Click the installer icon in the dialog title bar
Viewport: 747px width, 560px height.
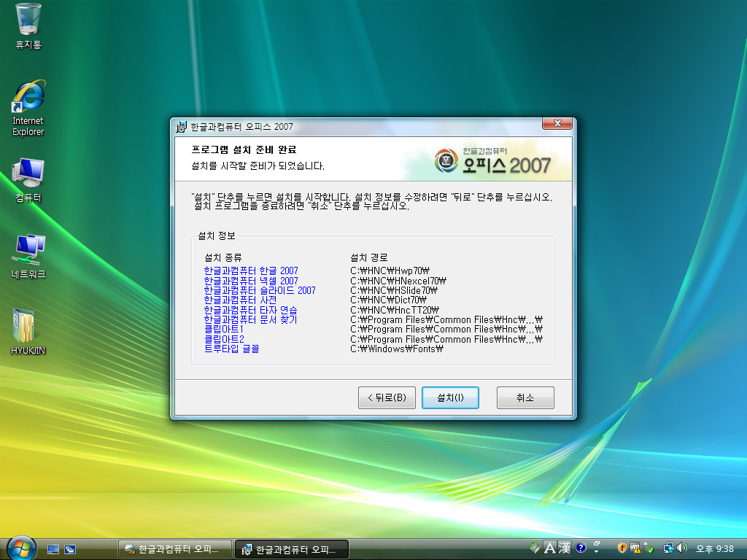click(x=182, y=127)
